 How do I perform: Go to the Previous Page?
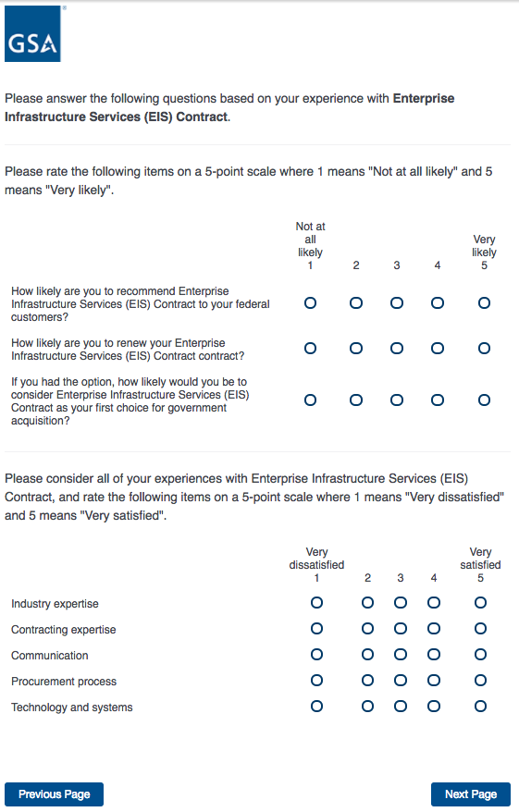click(x=54, y=794)
